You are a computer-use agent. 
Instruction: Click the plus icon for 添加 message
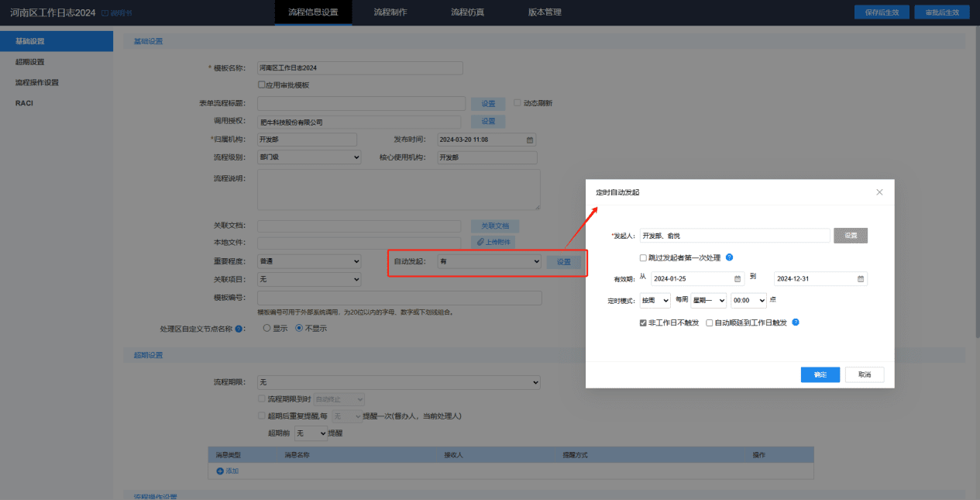pos(220,471)
